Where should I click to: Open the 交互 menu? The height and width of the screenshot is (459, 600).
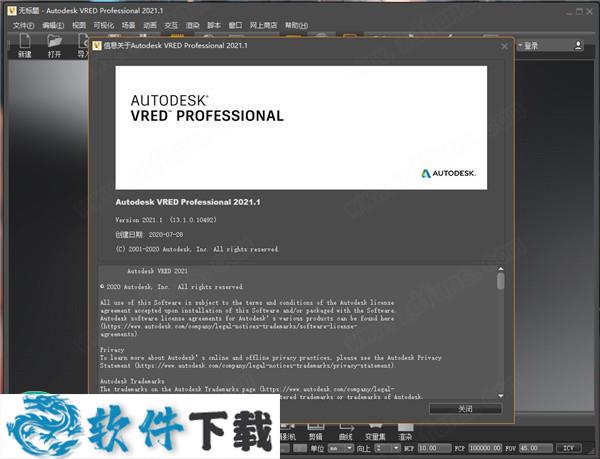[171, 26]
